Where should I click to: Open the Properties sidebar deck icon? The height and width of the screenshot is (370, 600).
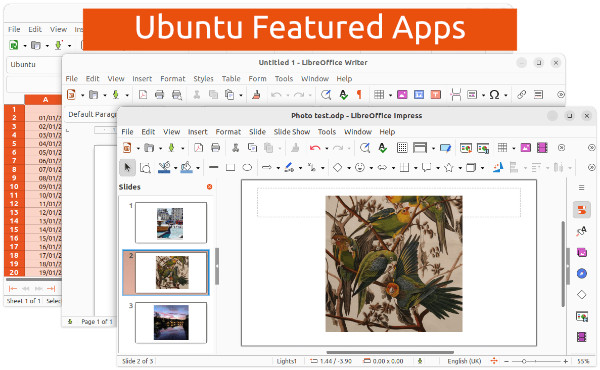[582, 210]
